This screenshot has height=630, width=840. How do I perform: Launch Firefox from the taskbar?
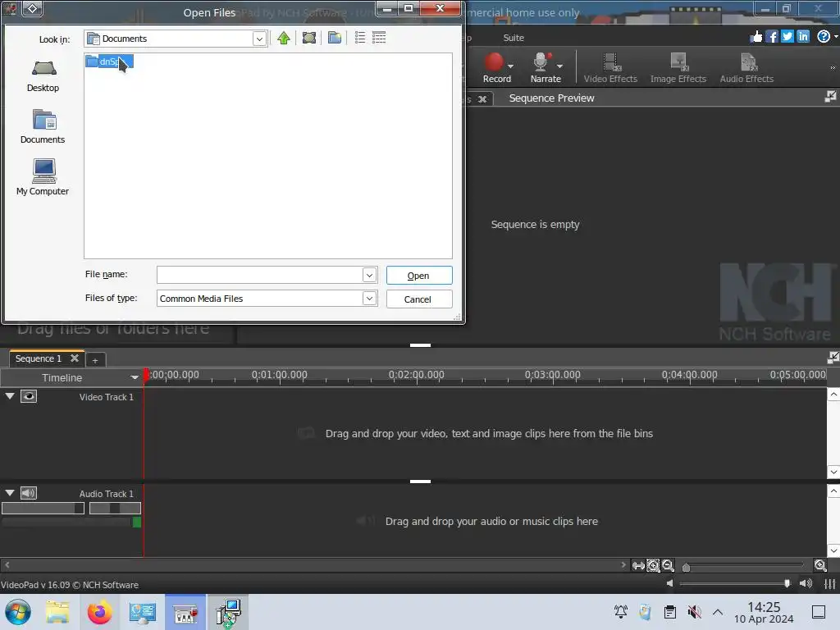[x=99, y=612]
